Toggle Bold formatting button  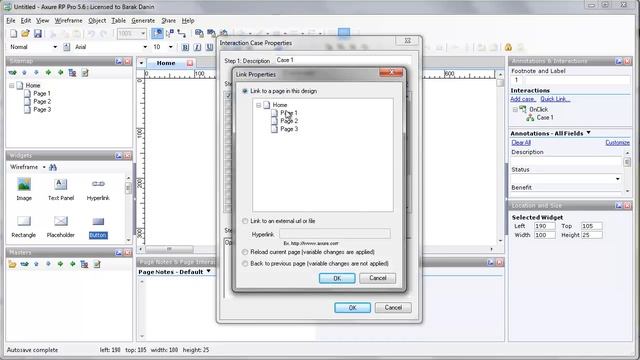[x=185, y=47]
